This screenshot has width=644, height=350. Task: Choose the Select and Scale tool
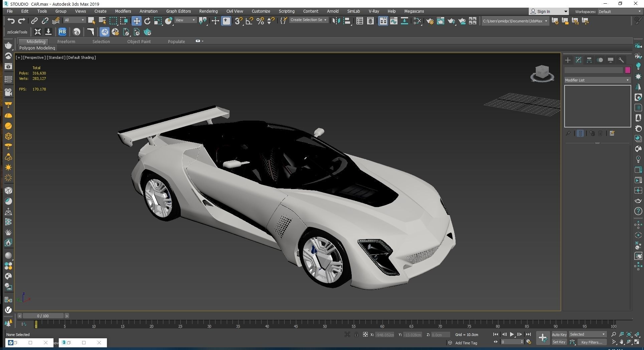click(158, 21)
